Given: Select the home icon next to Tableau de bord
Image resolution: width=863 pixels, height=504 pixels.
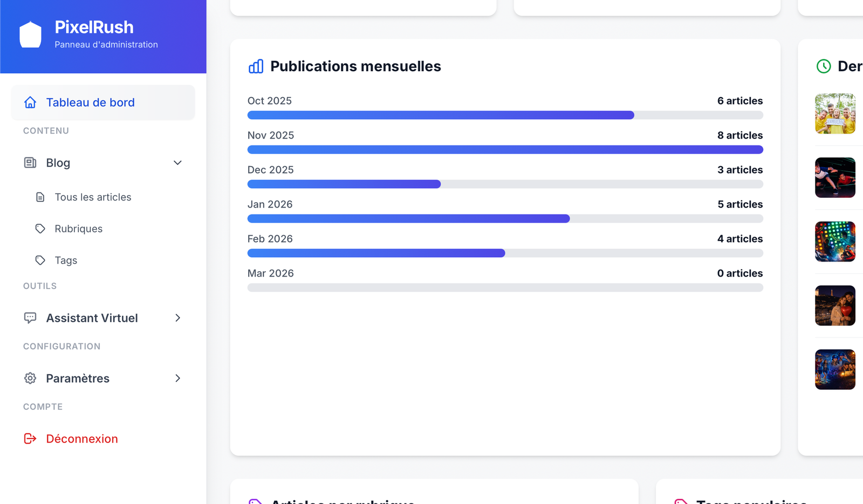Looking at the screenshot, I should pos(30,102).
